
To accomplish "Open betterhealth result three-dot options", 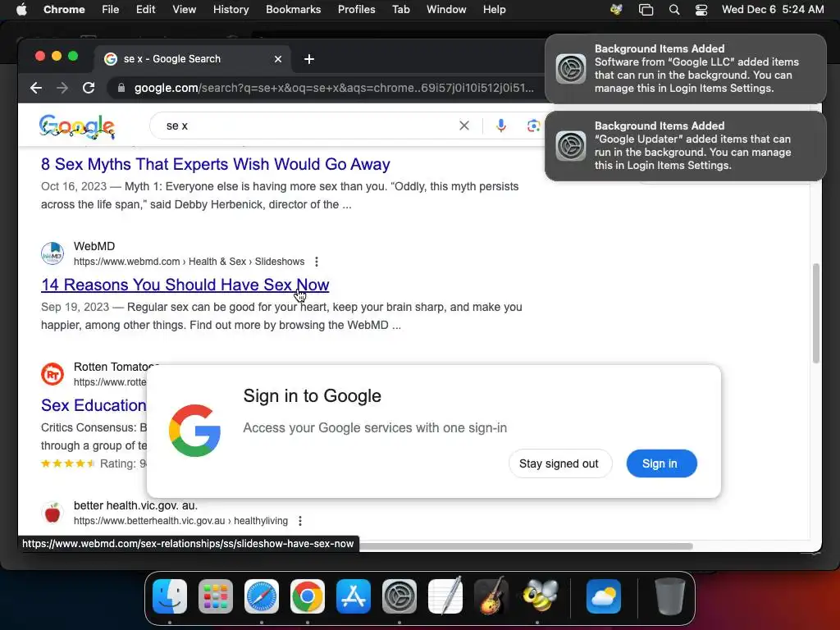I will point(300,521).
